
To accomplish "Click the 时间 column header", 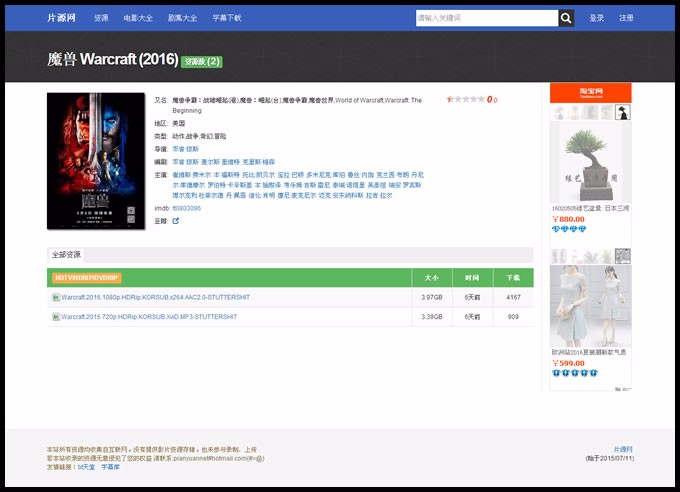I will click(x=472, y=278).
